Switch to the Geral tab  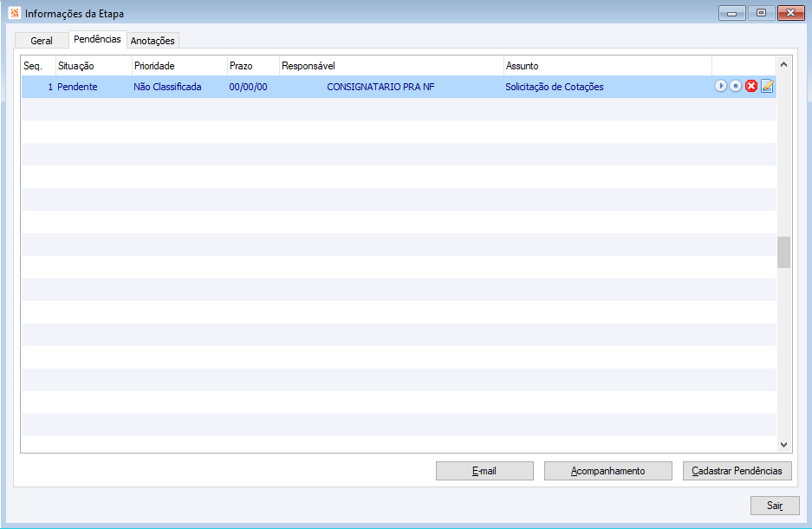[42, 41]
